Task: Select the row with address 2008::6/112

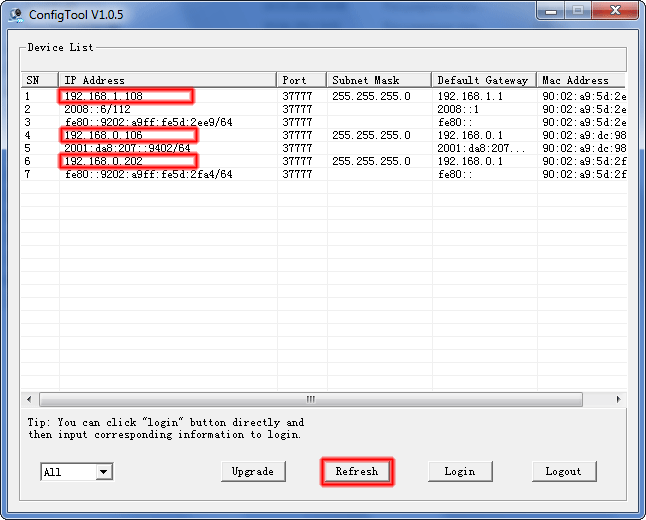Action: click(98, 109)
